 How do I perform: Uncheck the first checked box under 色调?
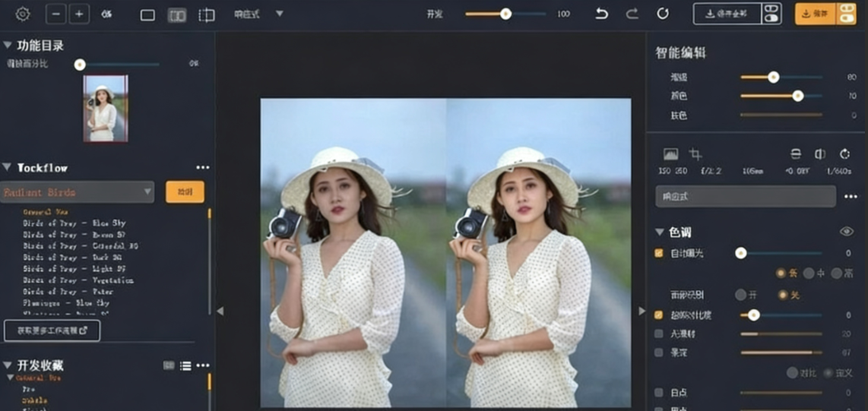[x=659, y=253]
